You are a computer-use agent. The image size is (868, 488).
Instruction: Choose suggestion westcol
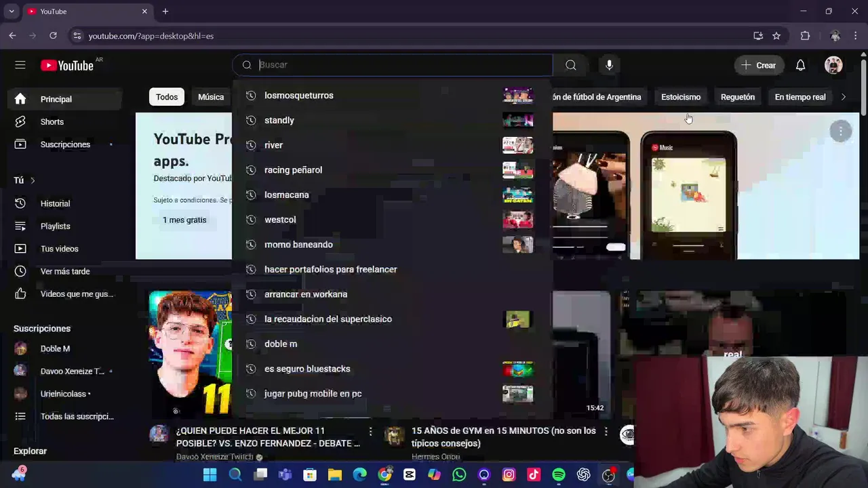(393, 220)
